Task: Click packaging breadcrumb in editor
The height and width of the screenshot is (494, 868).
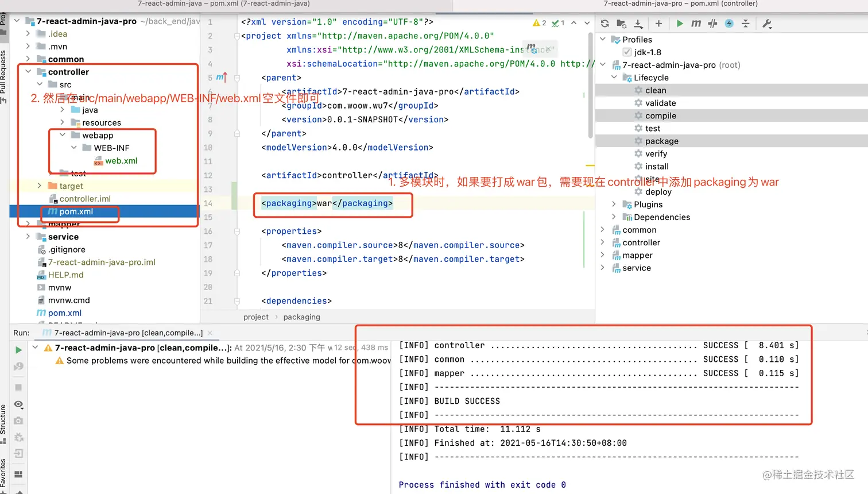Action: pos(301,317)
